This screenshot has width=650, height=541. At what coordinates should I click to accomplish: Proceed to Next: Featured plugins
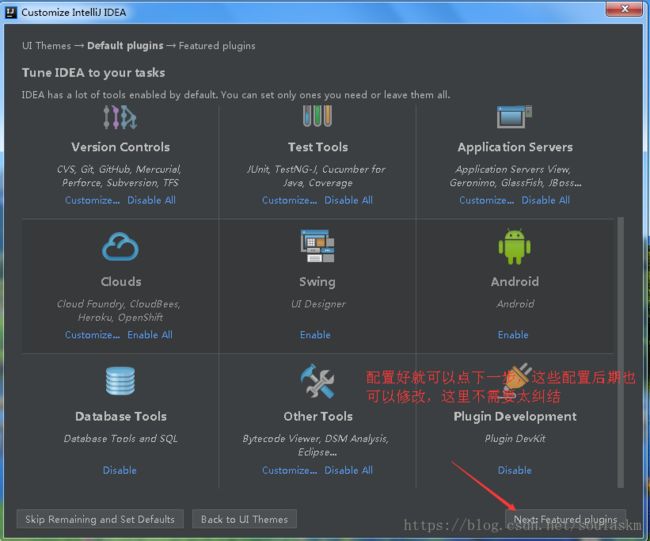[565, 519]
